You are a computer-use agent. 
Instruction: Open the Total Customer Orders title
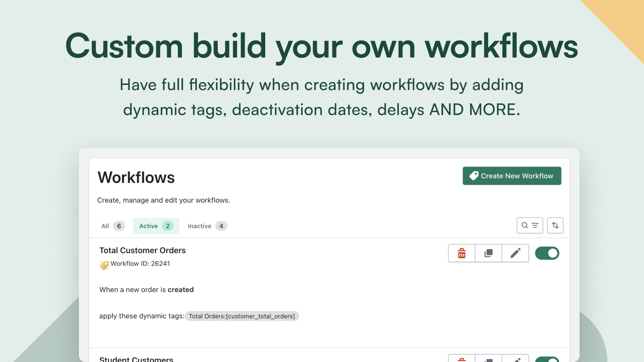142,251
